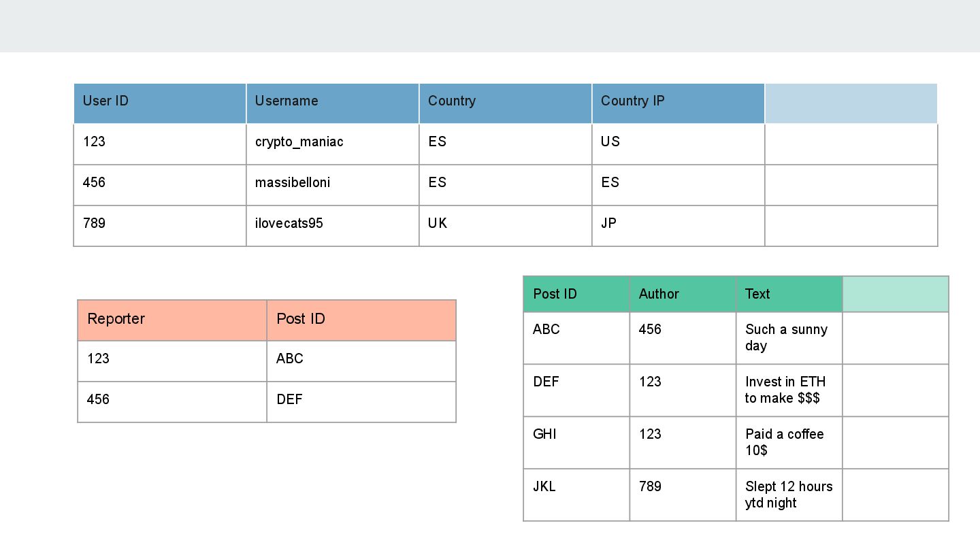Select the crypto_maniac username cell
Screen dimensions: 980x551
[333, 144]
